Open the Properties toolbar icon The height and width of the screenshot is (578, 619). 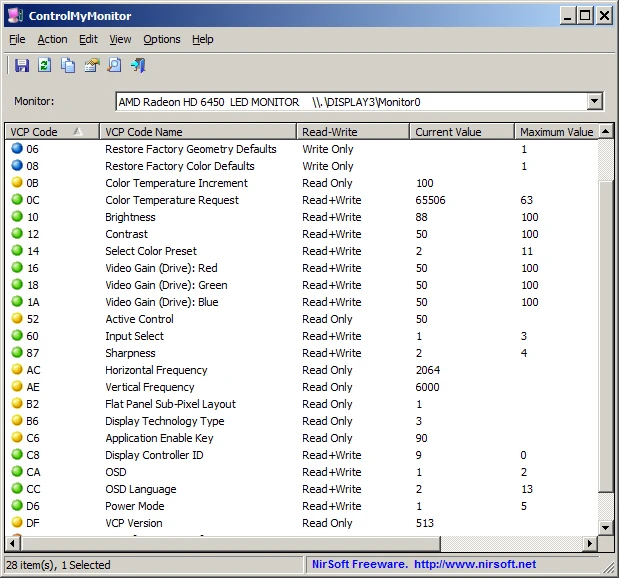(x=92, y=65)
